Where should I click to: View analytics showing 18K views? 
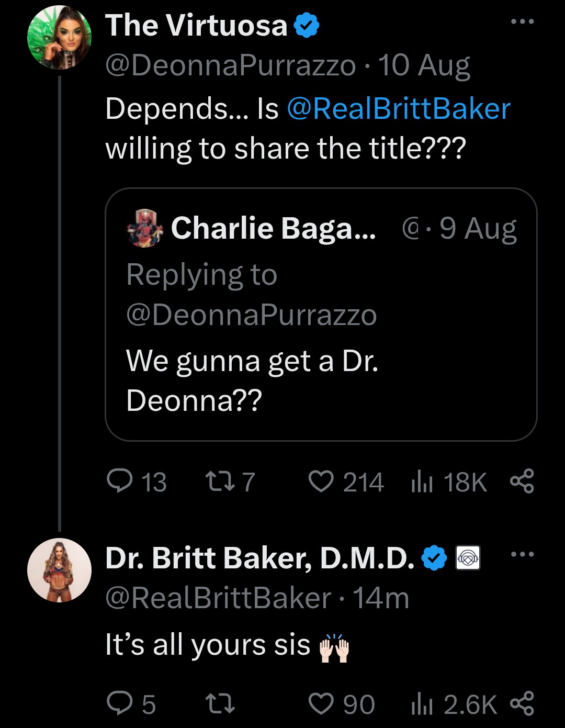click(421, 482)
